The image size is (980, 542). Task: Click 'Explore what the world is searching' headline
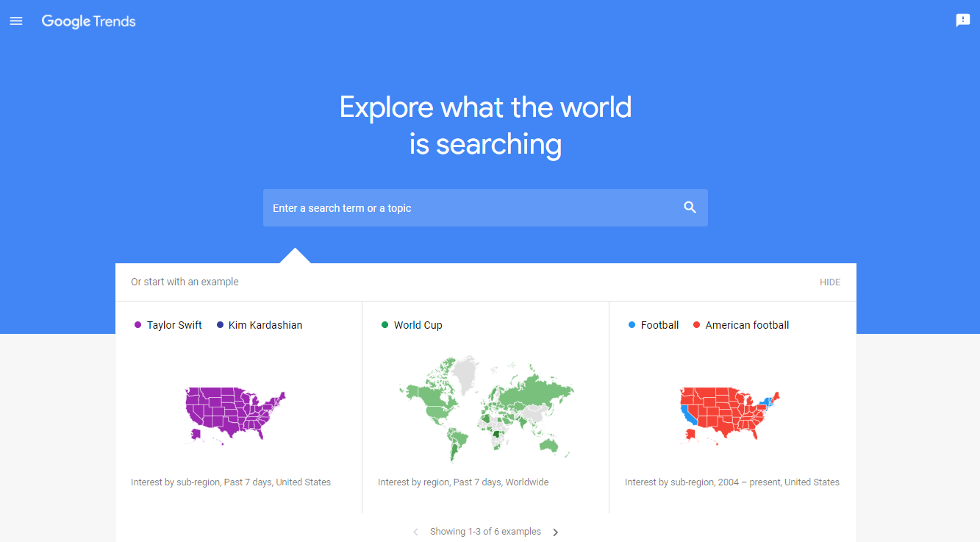pyautogui.click(x=485, y=126)
